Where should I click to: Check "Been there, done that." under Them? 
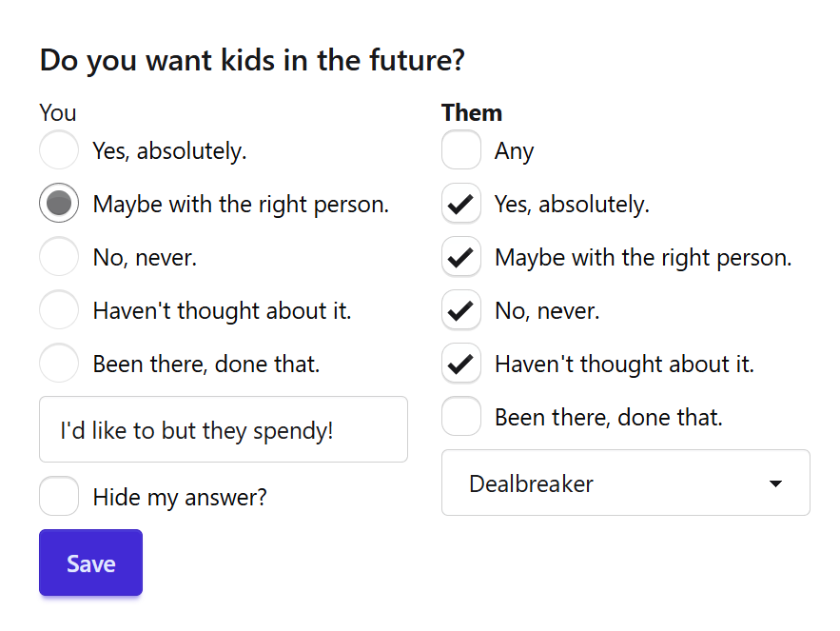461,417
